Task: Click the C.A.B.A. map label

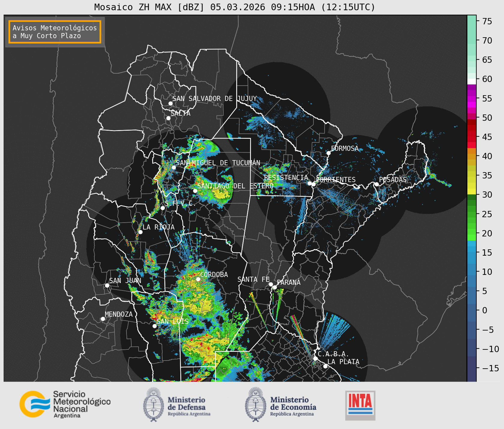Action: [333, 354]
